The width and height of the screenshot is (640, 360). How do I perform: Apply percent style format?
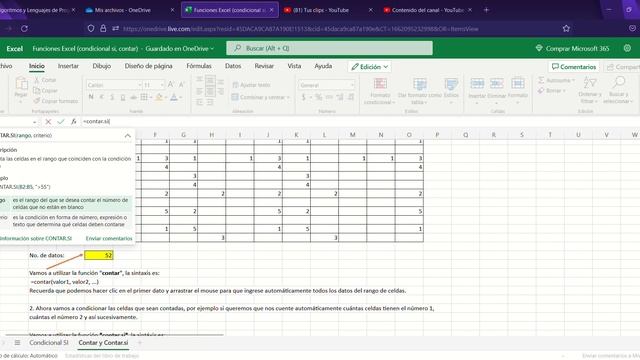pos(318,97)
